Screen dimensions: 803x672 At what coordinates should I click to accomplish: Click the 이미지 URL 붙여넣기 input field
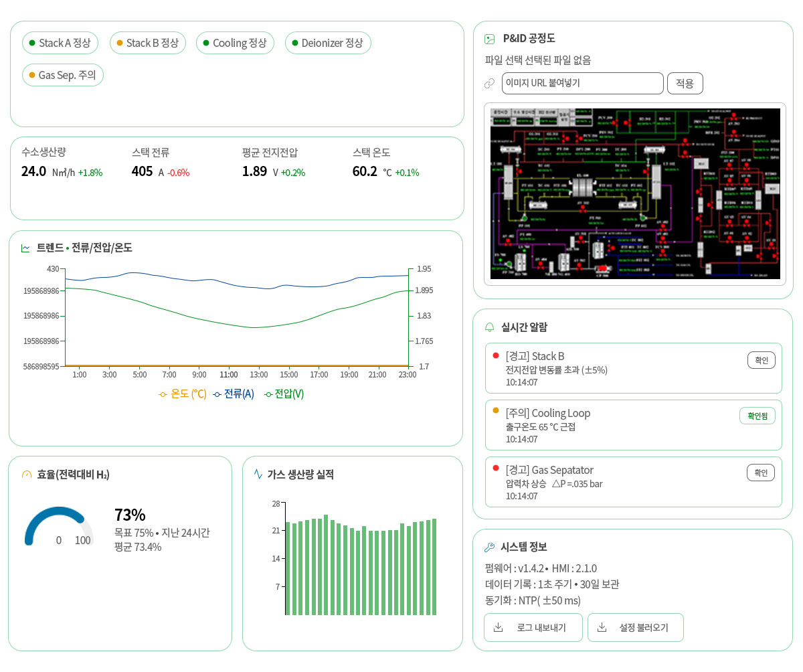pyautogui.click(x=582, y=84)
